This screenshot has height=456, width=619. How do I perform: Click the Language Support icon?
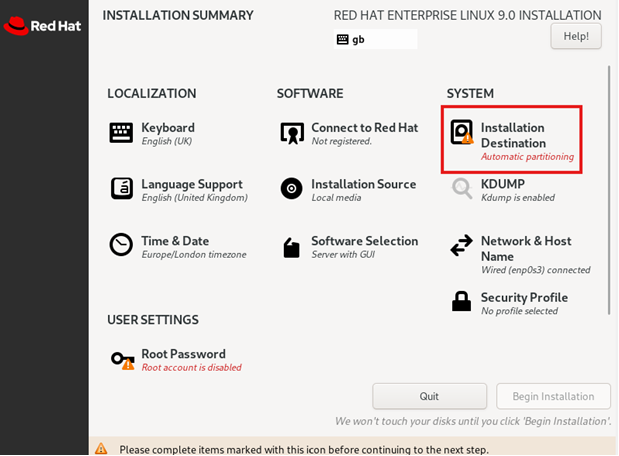122,189
